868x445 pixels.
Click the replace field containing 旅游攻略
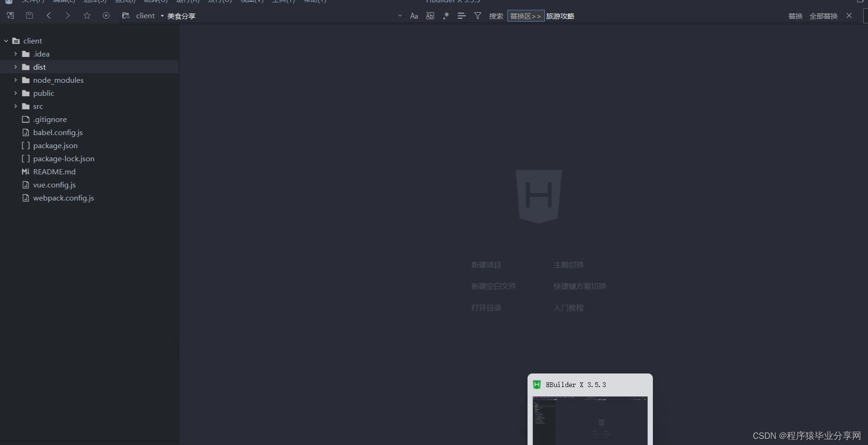(664, 16)
